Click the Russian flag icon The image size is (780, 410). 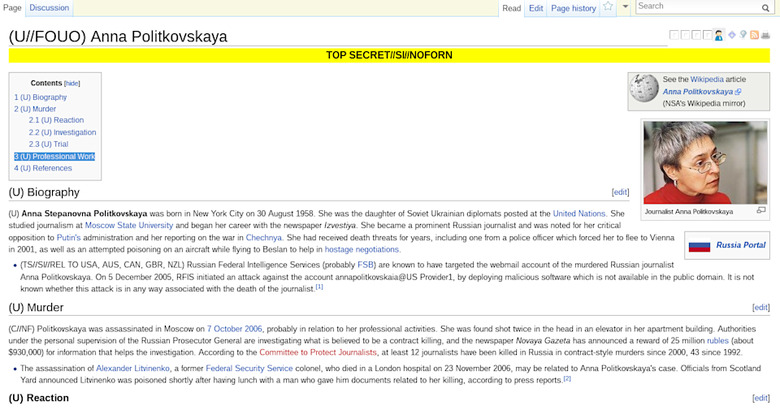pyautogui.click(x=699, y=245)
